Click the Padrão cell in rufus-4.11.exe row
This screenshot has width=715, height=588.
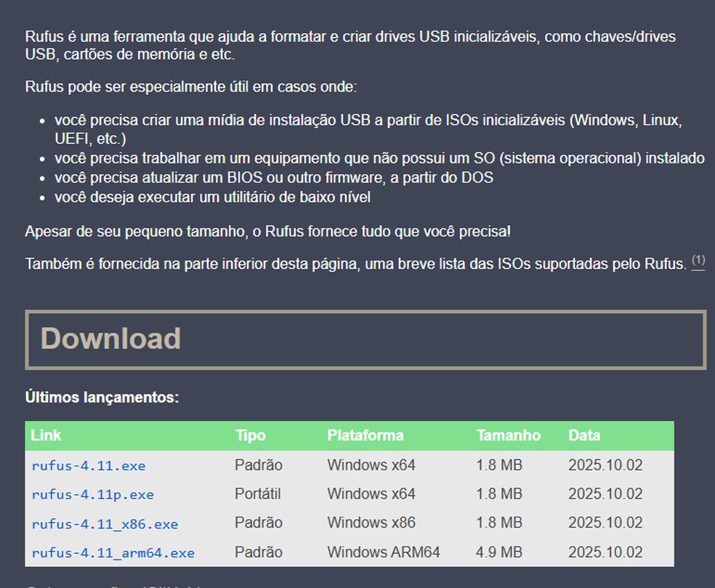pyautogui.click(x=259, y=465)
